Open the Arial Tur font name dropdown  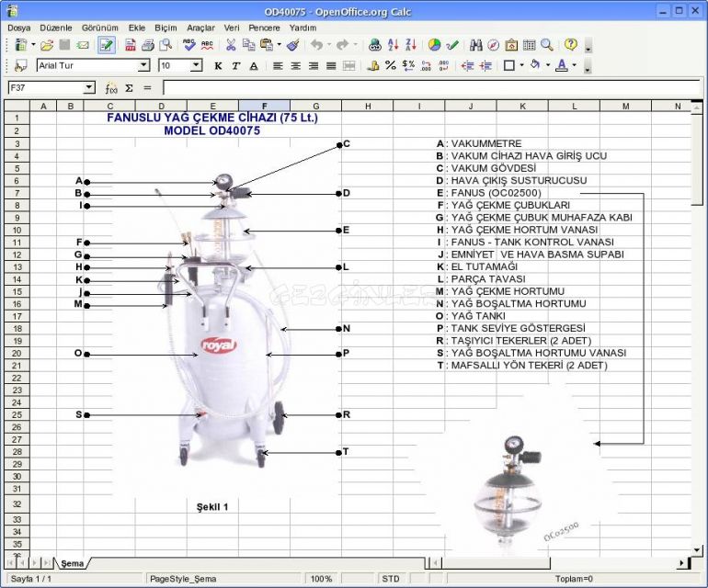143,65
